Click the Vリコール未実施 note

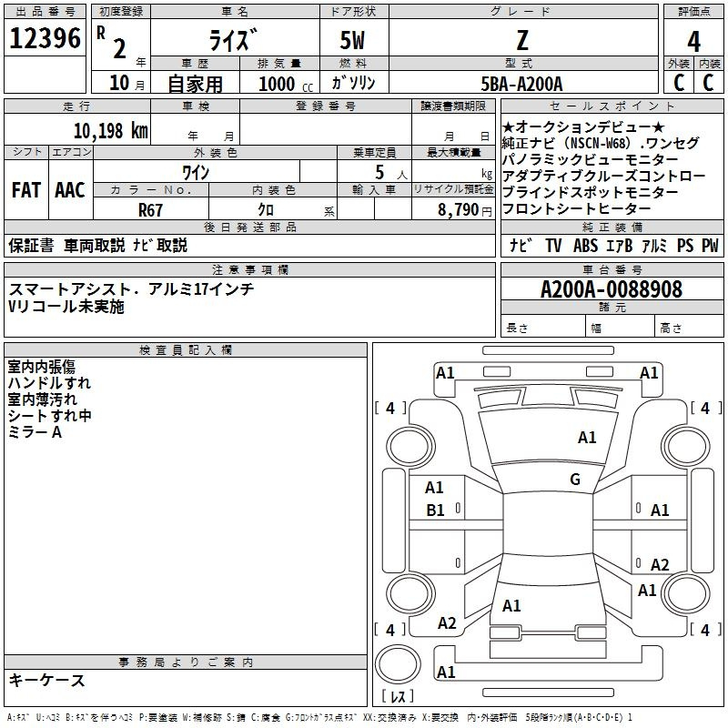(66, 307)
